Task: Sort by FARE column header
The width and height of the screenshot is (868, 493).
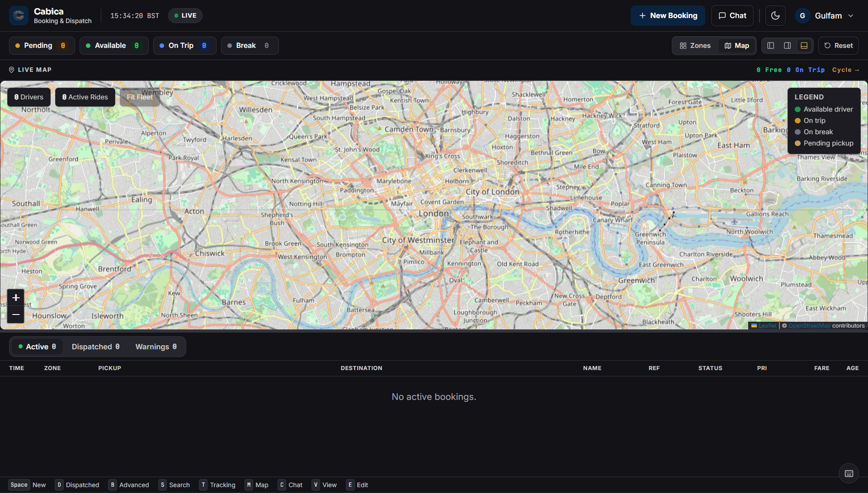Action: pos(821,368)
